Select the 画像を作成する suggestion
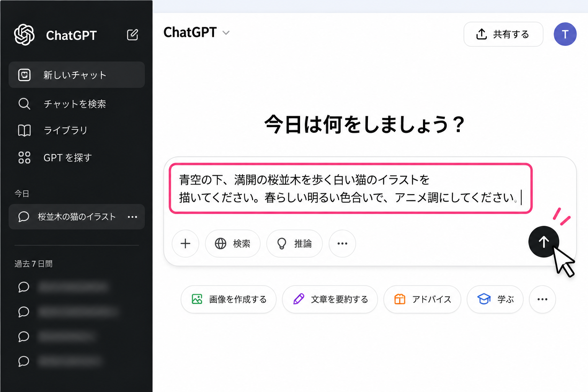This screenshot has height=392, width=588. click(229, 299)
